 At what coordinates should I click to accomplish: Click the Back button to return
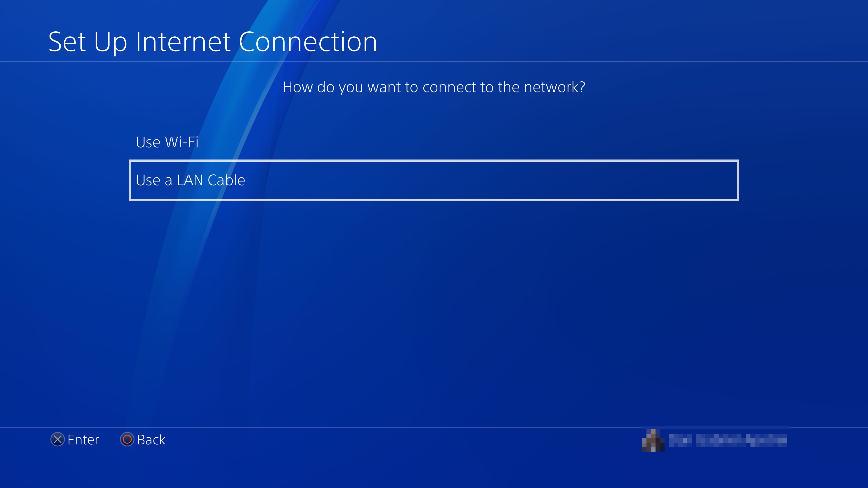(x=142, y=440)
